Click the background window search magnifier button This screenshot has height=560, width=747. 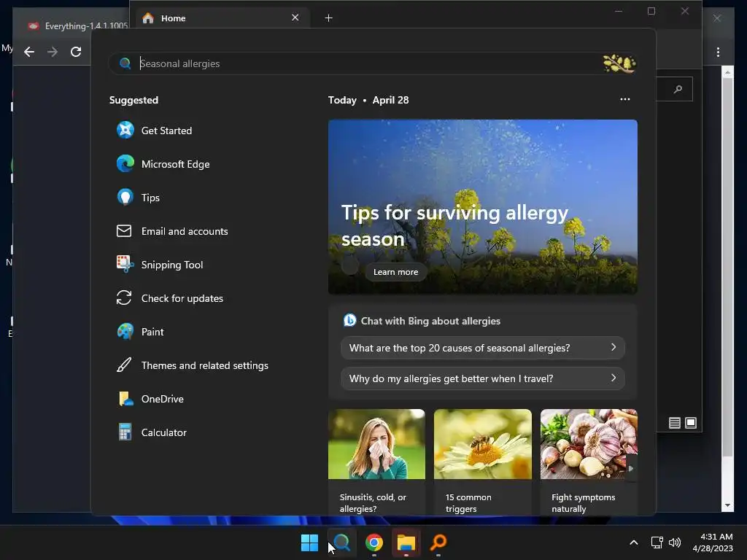pos(678,89)
